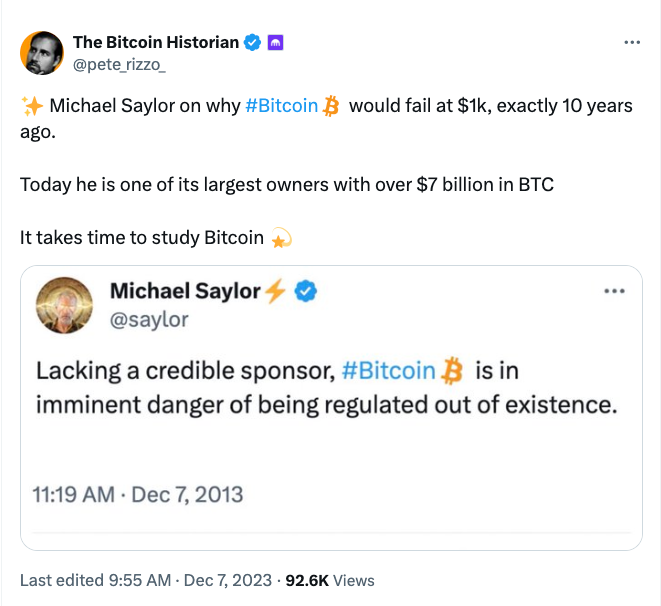Open The Bitcoin Historian display name
Screen dimensions: 661x606
(x=156, y=42)
